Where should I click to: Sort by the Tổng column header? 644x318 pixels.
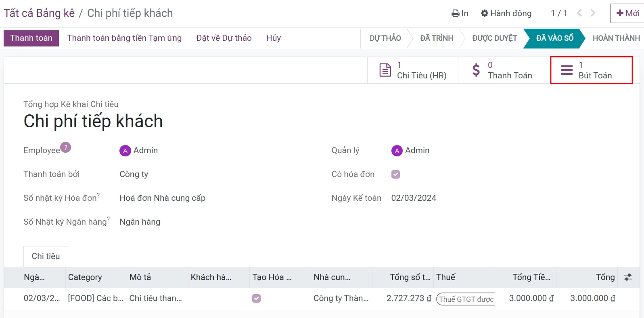coord(587,277)
